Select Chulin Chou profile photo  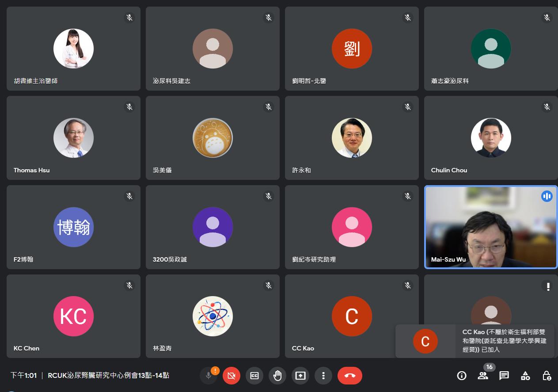[491, 138]
